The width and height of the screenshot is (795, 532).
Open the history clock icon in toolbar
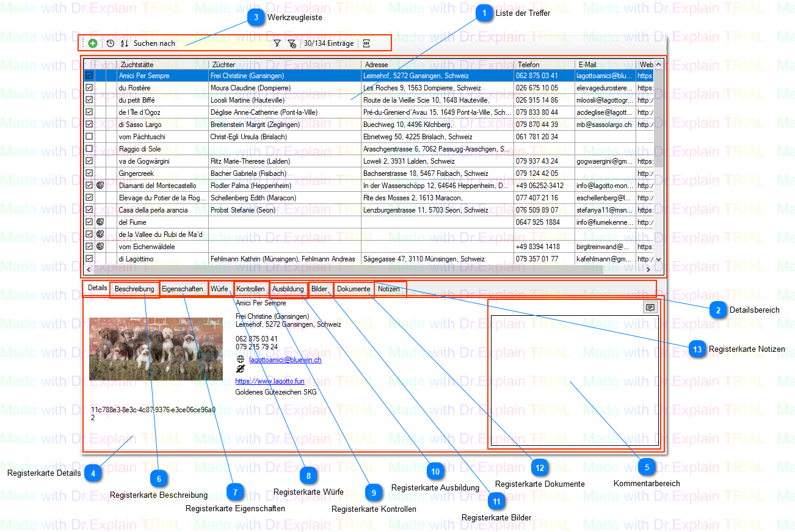click(111, 43)
